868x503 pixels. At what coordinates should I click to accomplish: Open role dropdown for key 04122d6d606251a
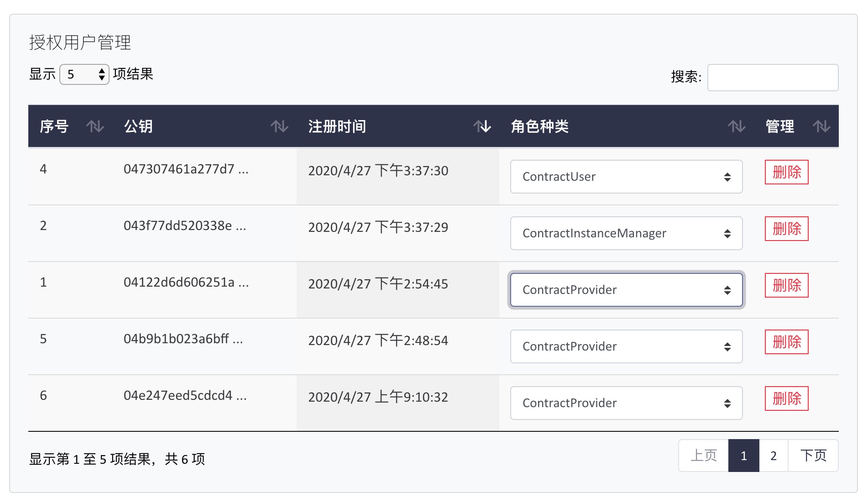(x=626, y=290)
